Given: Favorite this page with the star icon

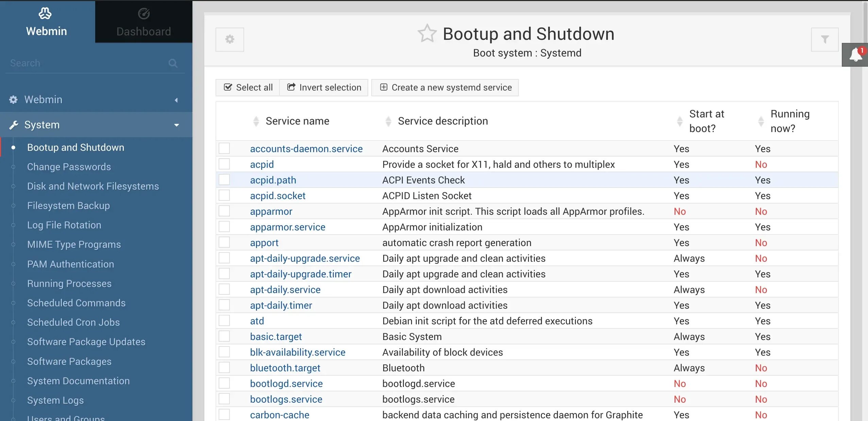Looking at the screenshot, I should tap(427, 33).
